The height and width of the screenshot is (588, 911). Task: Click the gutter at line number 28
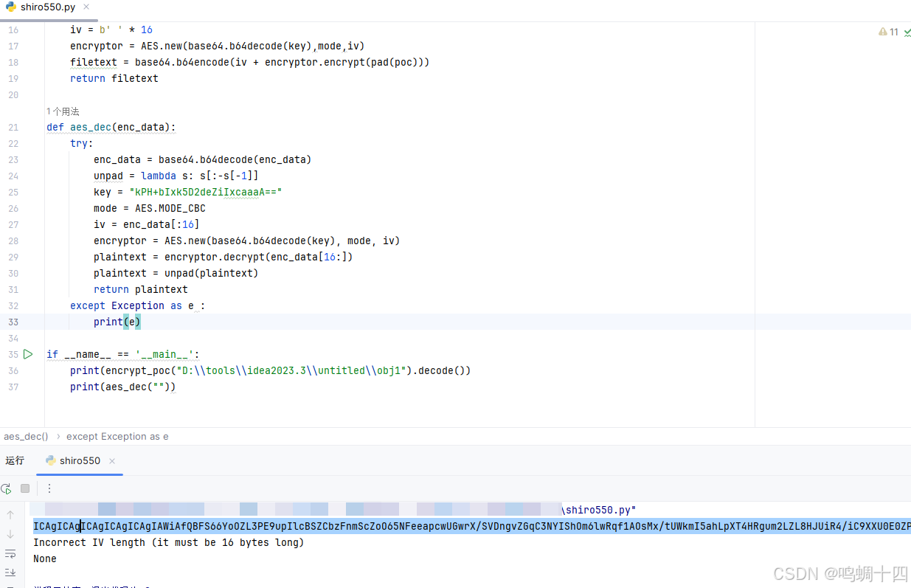click(13, 241)
